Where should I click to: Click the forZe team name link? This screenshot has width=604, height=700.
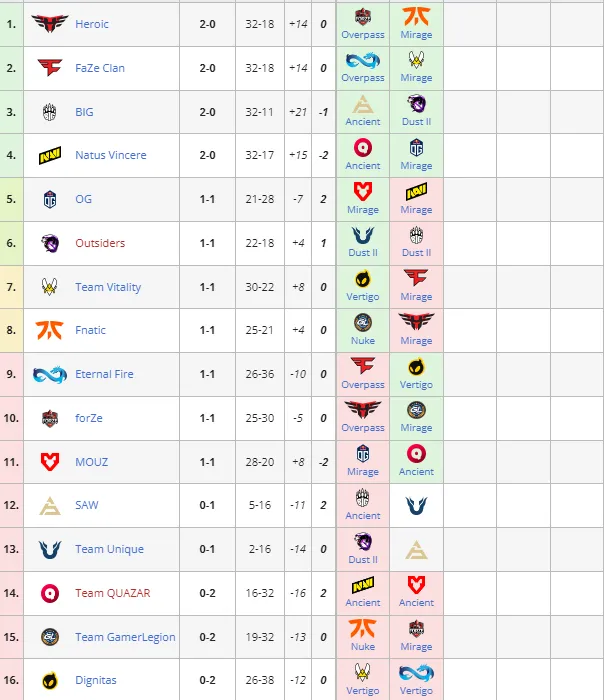pos(89,418)
